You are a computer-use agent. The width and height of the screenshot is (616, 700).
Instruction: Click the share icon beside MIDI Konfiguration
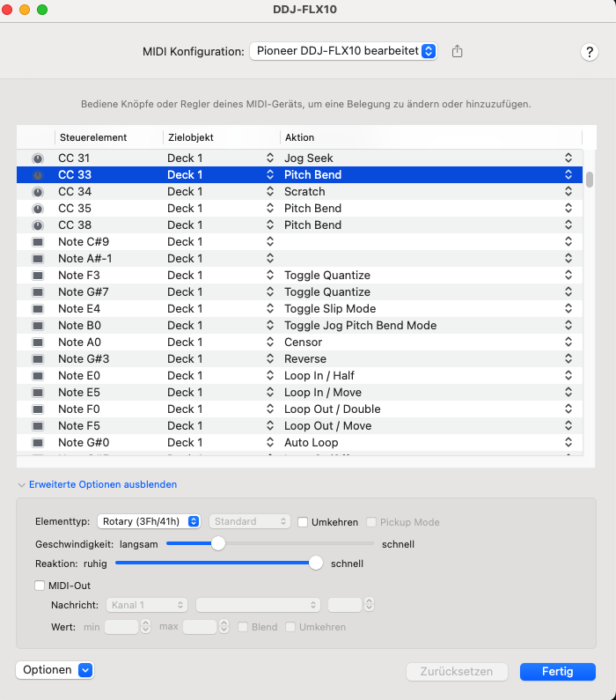click(x=457, y=51)
